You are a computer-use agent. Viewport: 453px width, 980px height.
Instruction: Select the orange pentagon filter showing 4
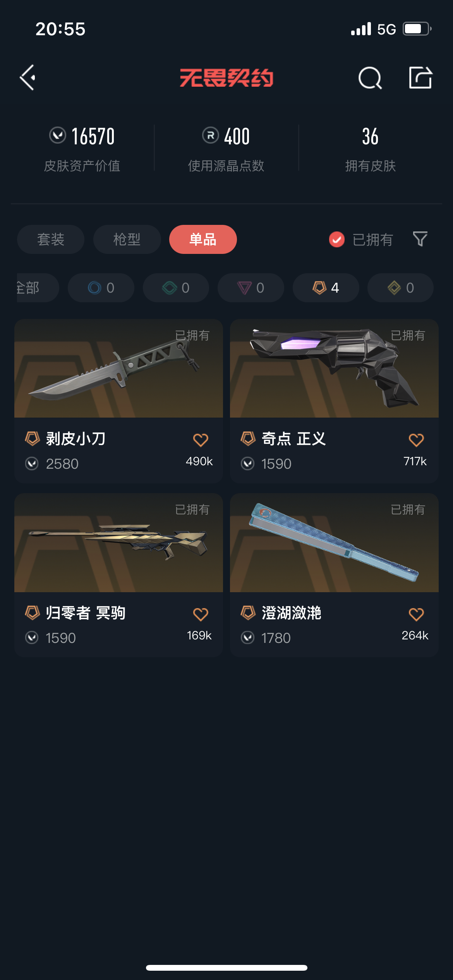[x=326, y=288]
